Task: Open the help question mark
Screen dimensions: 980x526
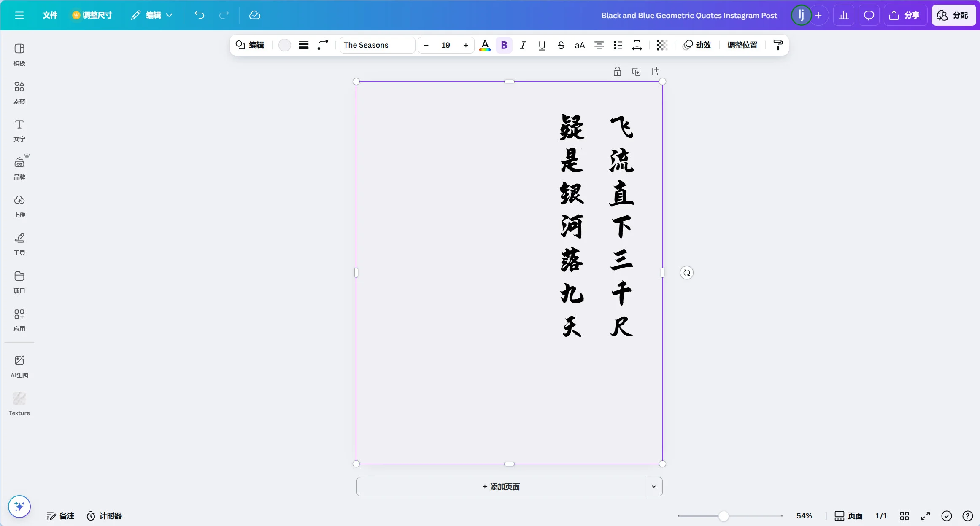Action: click(967, 516)
